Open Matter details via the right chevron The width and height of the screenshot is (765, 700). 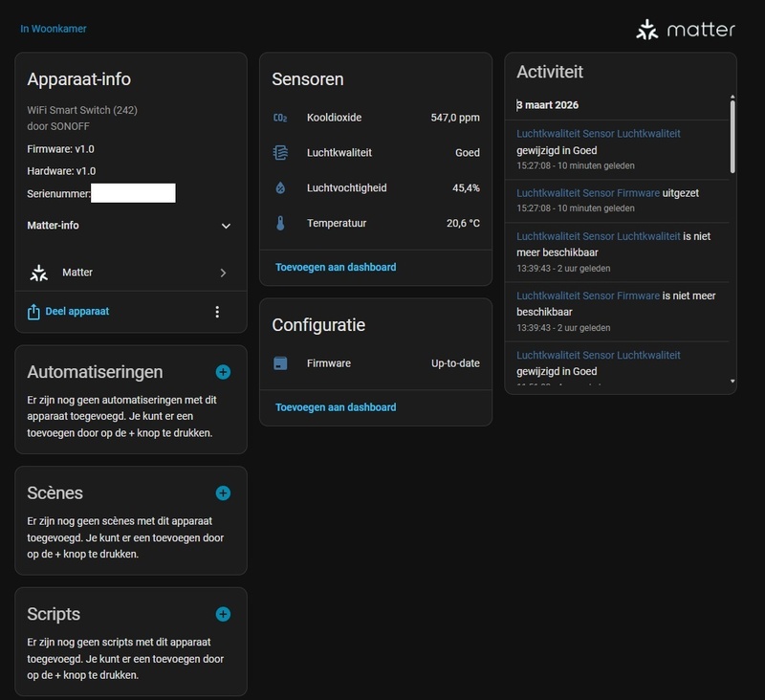[x=222, y=273]
